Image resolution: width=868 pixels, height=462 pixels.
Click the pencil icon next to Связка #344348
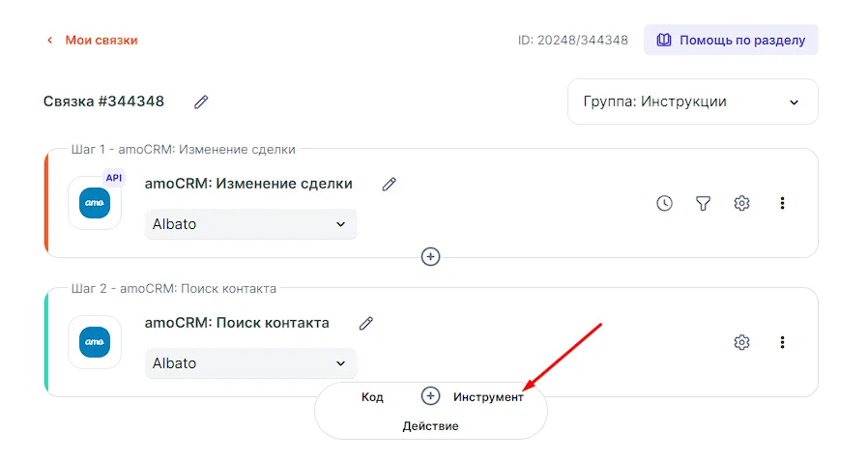click(201, 101)
